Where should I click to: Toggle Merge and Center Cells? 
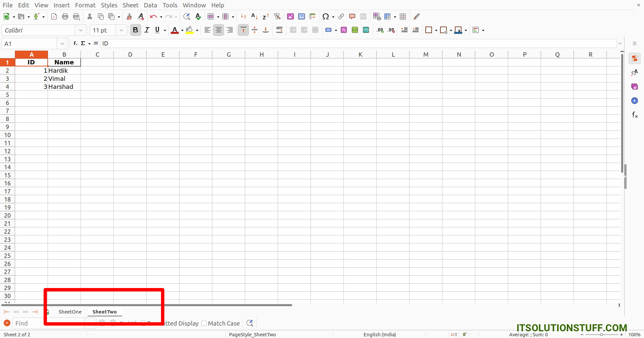point(293,30)
